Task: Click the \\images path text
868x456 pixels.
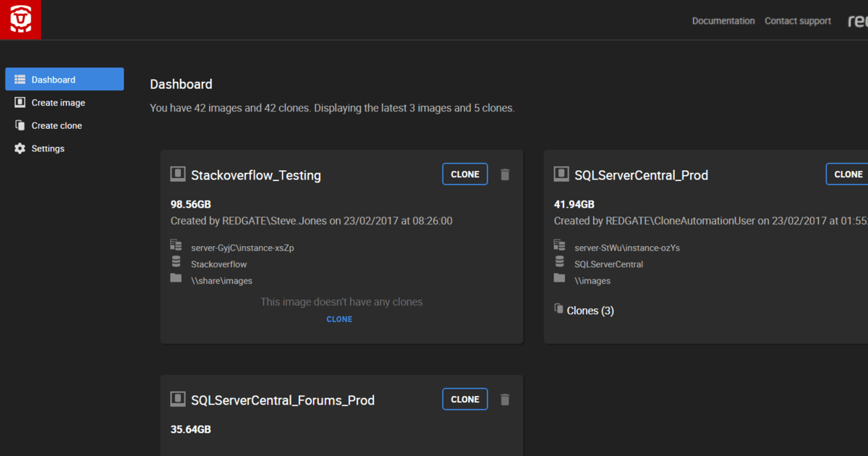Action: pos(592,281)
